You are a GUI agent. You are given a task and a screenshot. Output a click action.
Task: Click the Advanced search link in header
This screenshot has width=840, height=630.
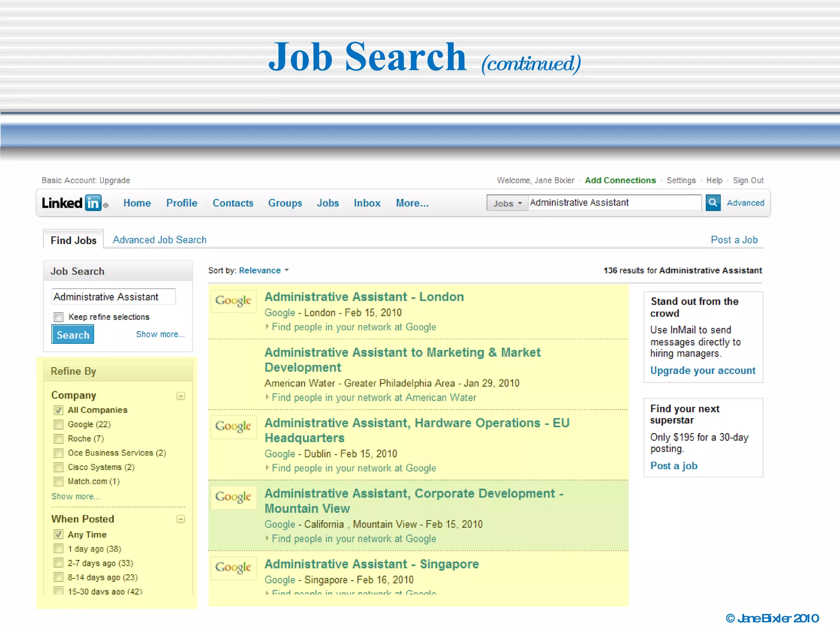point(745,203)
